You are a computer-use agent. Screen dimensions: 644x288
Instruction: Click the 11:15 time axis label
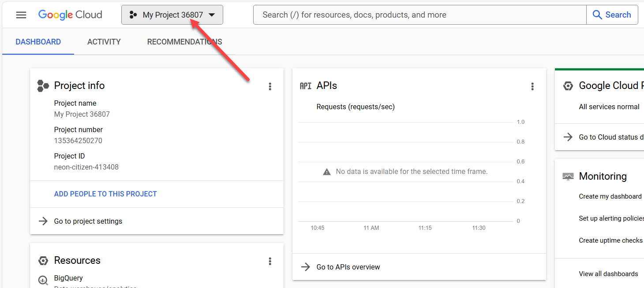pyautogui.click(x=425, y=228)
